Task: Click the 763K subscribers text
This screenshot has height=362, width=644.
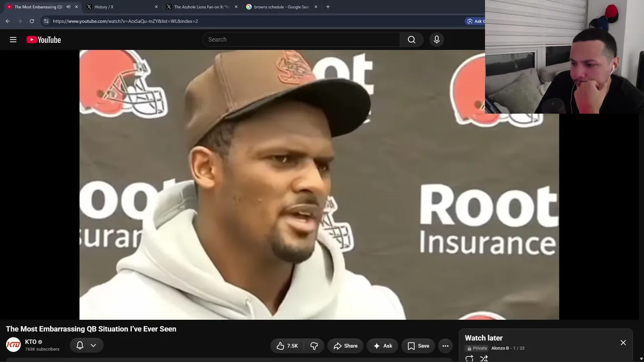Action: coord(42,349)
